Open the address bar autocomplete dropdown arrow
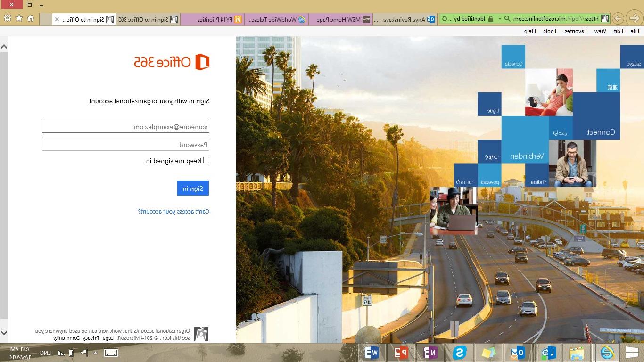 click(500, 19)
